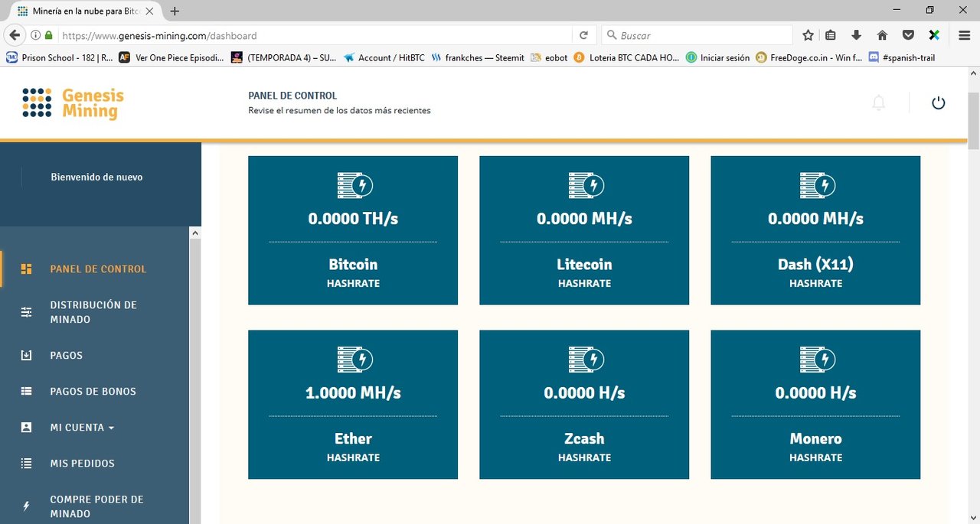Click the Ether 1.0000 MH/s value
Image resolution: width=980 pixels, height=524 pixels.
click(x=353, y=393)
